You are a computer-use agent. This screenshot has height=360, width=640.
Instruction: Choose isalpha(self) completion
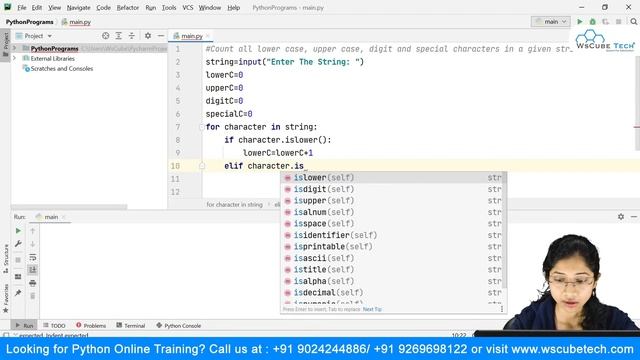pos(393,281)
